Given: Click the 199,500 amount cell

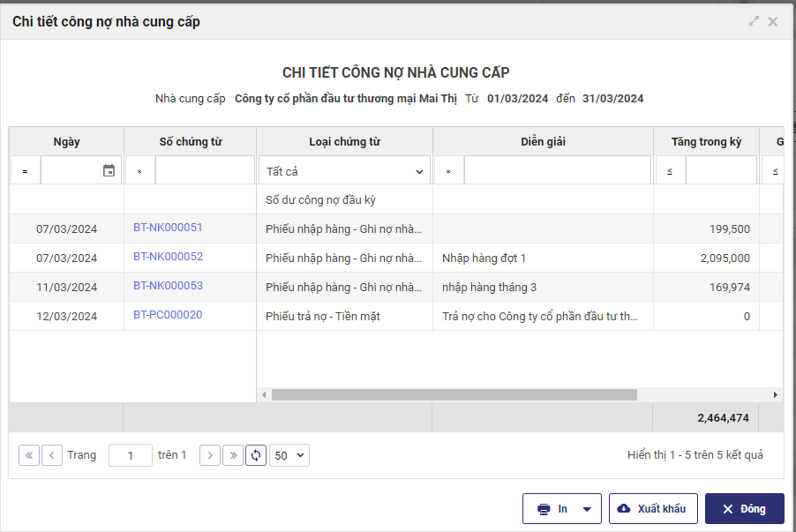Looking at the screenshot, I should 706,229.
